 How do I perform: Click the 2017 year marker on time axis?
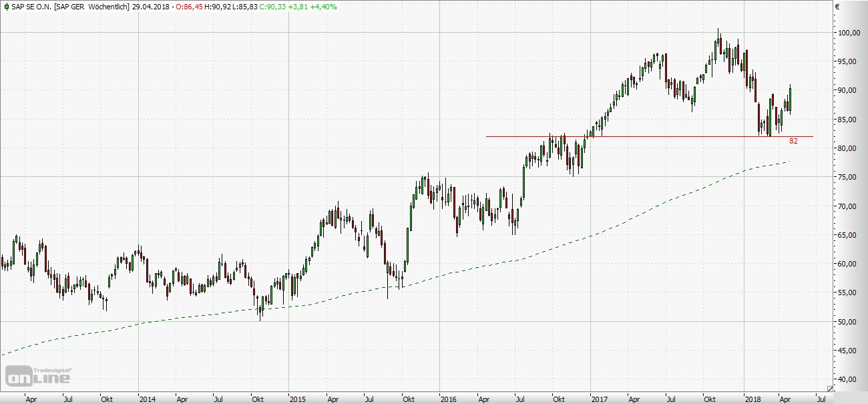[x=598, y=399]
